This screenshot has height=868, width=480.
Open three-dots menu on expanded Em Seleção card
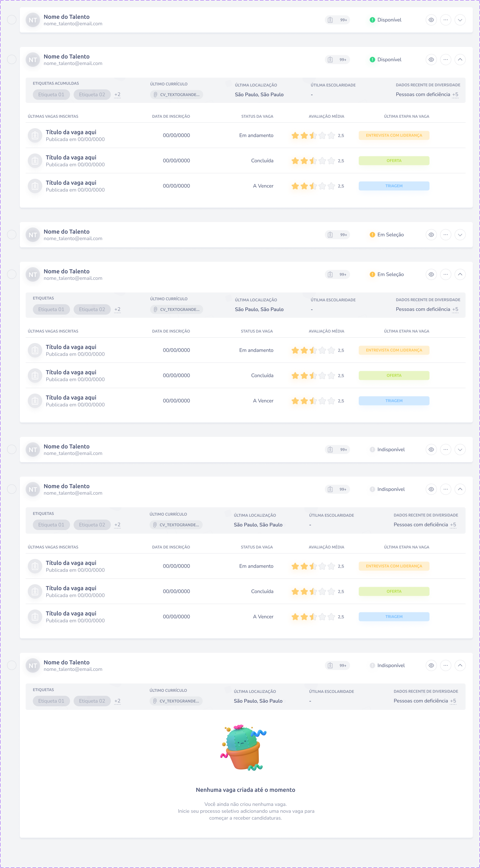tap(445, 274)
